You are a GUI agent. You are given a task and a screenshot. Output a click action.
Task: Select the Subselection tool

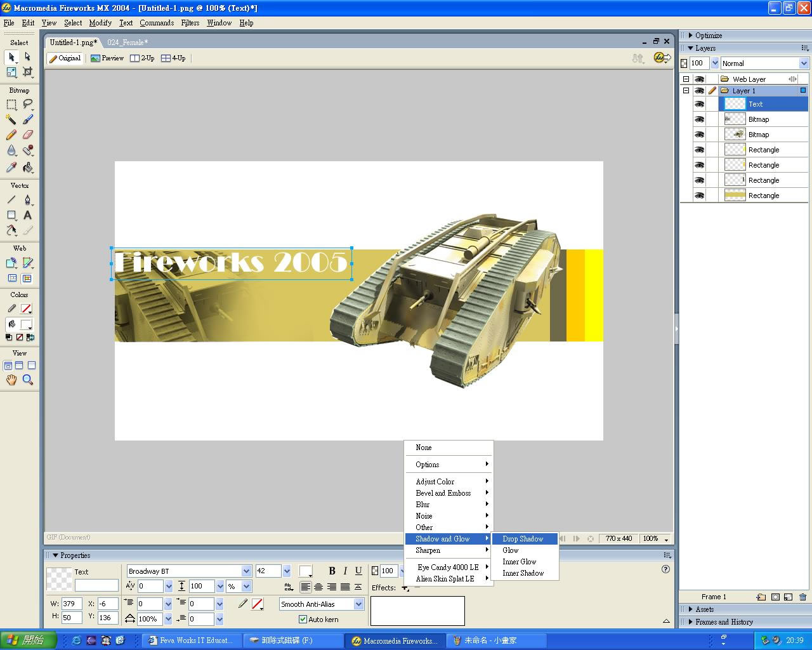point(27,57)
